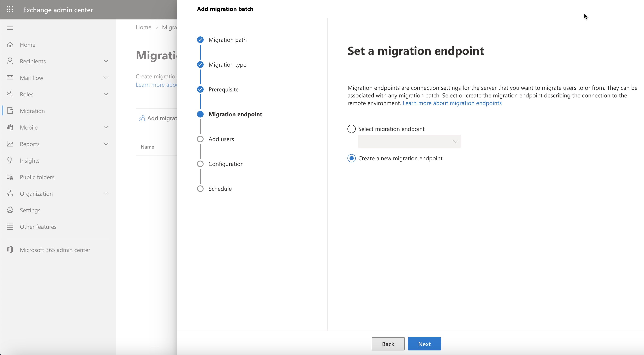Click the Organization hierarchy icon
Viewport: 644px width, 355px height.
coord(10,193)
